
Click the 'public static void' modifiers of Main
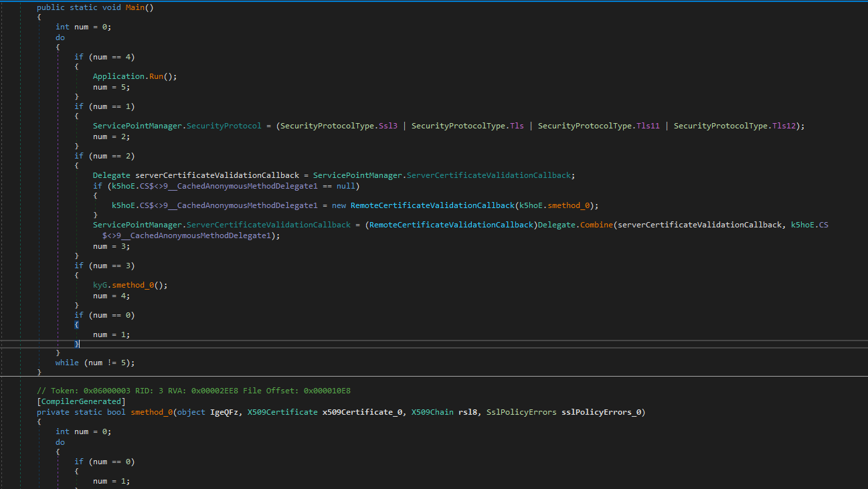click(x=79, y=7)
